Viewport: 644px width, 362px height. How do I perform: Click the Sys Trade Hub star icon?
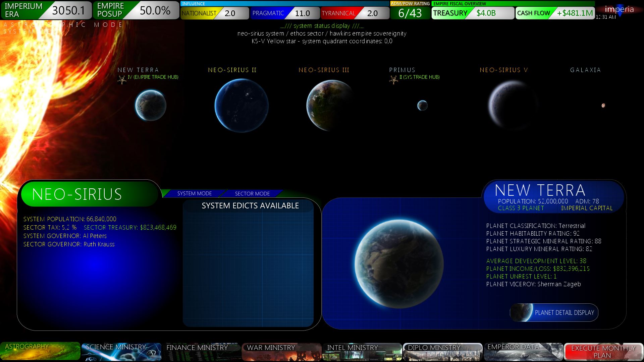coord(393,79)
